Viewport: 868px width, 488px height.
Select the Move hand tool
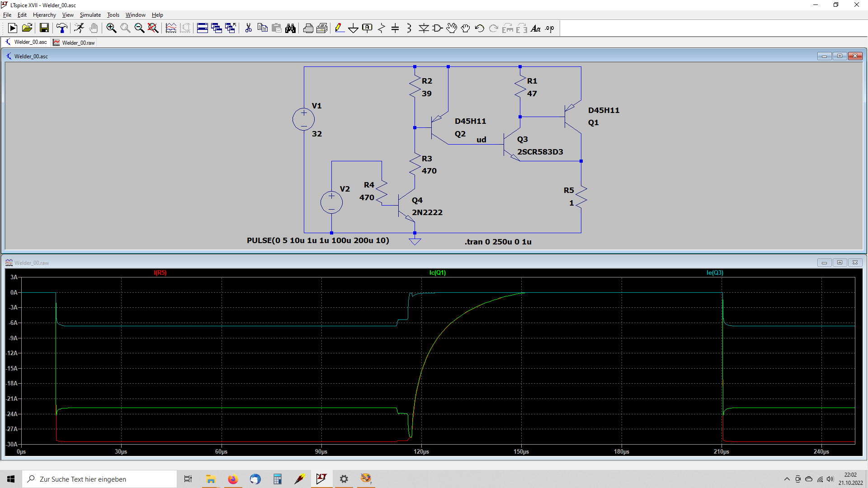[x=452, y=28]
